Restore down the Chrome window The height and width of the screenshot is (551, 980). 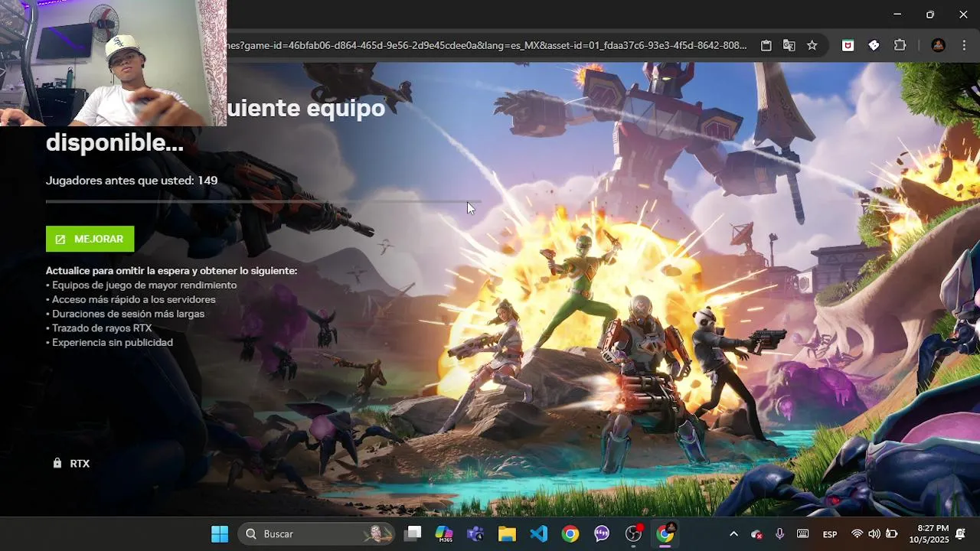coord(930,15)
